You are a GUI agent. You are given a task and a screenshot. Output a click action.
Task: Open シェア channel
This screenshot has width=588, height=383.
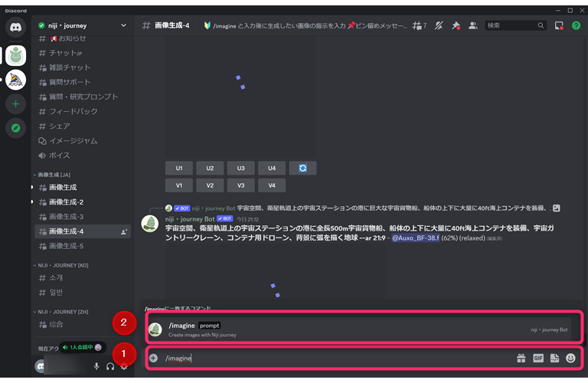(83, 126)
